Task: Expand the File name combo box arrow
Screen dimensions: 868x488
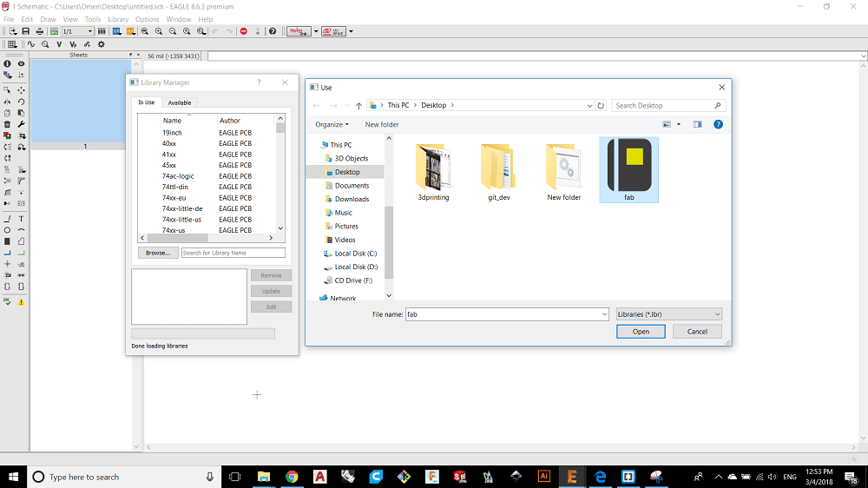Action: [604, 314]
